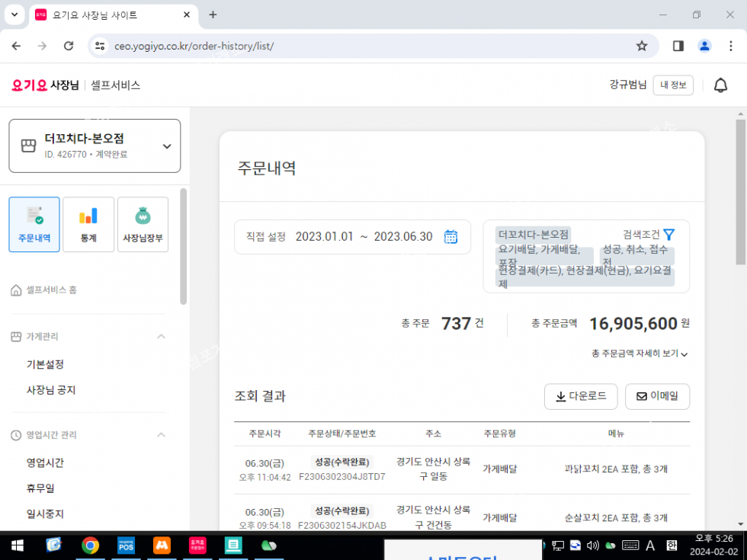Click the 메뉴 column header
This screenshot has width=747, height=560.
click(x=616, y=434)
